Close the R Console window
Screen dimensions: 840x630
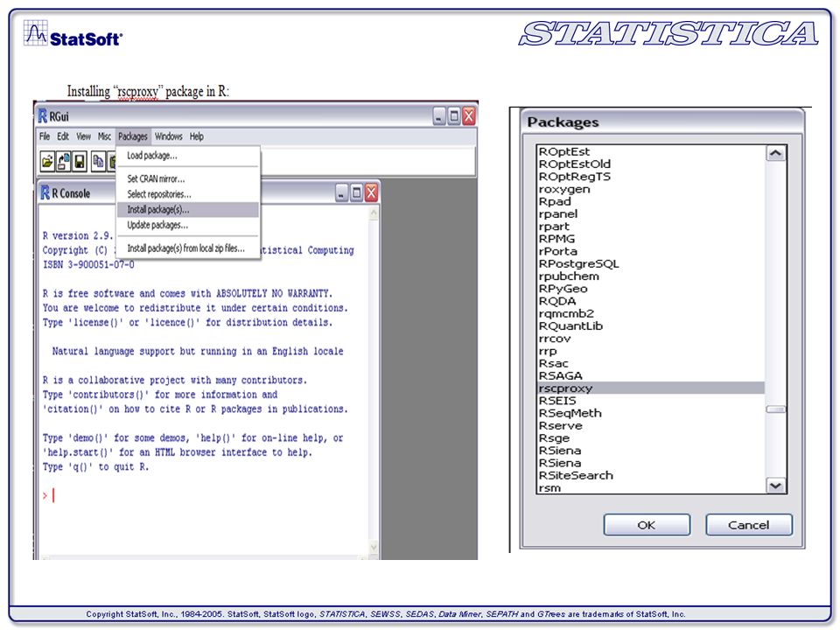371,192
